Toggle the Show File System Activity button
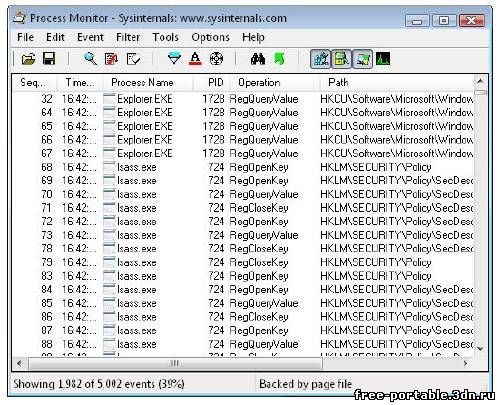The height and width of the screenshot is (405, 500). [341, 59]
